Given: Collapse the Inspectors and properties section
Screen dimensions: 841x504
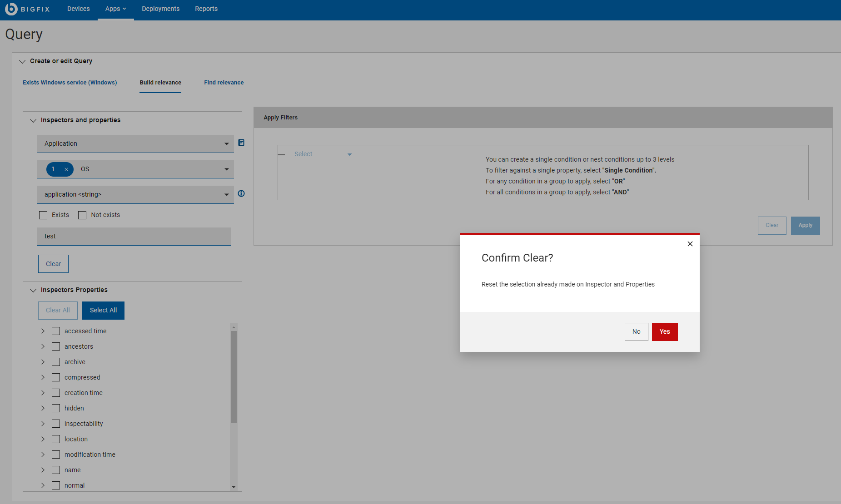Looking at the screenshot, I should click(33, 120).
